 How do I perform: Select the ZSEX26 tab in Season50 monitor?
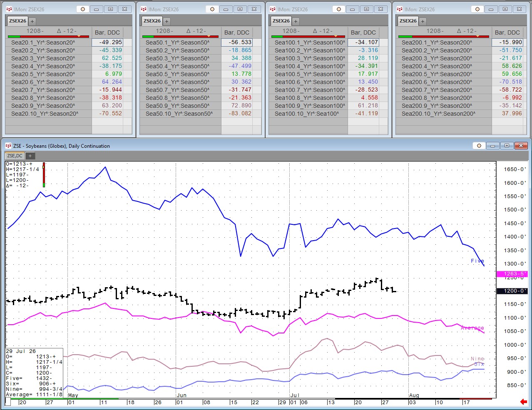pos(152,21)
